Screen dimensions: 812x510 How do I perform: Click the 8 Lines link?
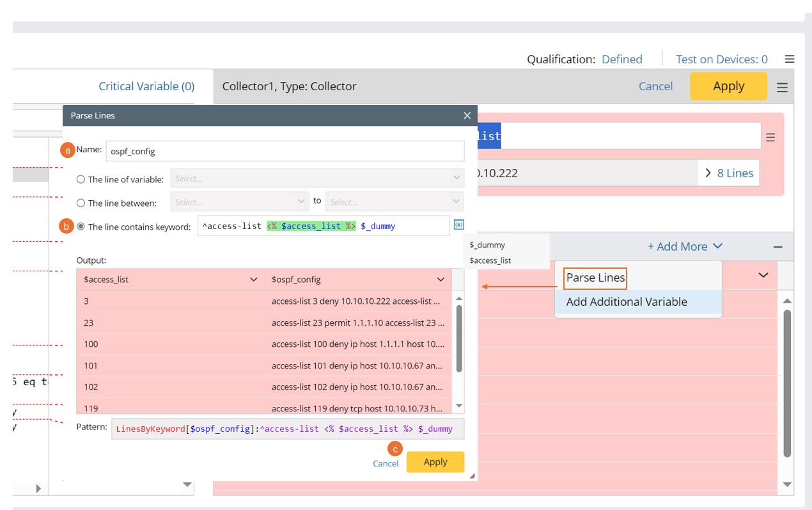coord(735,173)
